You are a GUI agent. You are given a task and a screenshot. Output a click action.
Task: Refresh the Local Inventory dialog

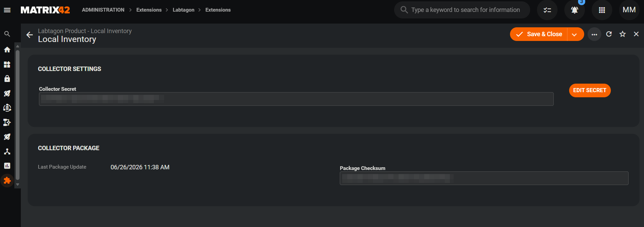[609, 34]
